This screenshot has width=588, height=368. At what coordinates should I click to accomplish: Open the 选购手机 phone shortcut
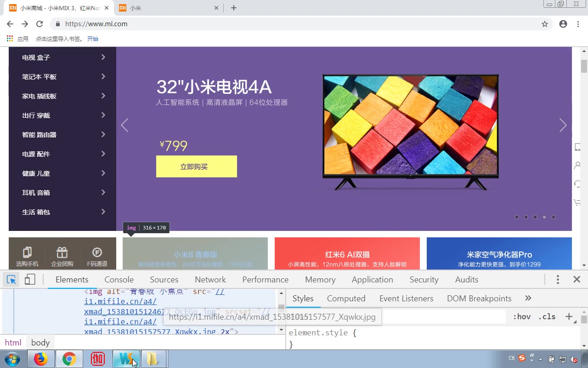[x=27, y=257]
